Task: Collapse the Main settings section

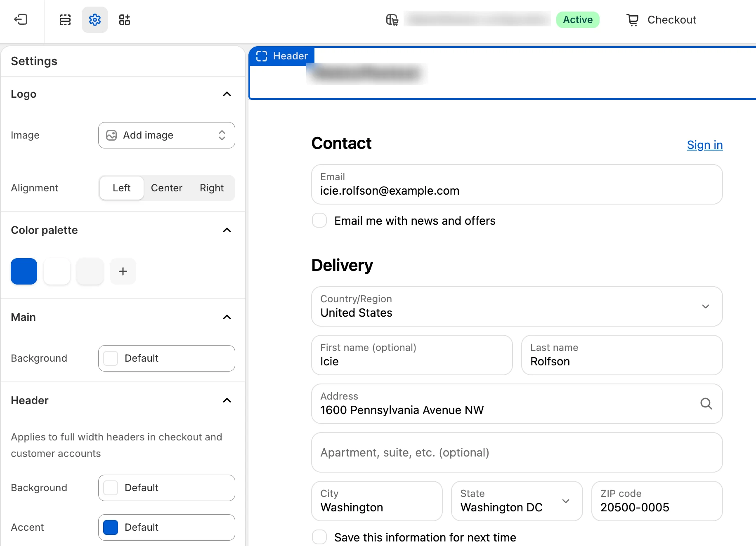Action: pos(227,317)
